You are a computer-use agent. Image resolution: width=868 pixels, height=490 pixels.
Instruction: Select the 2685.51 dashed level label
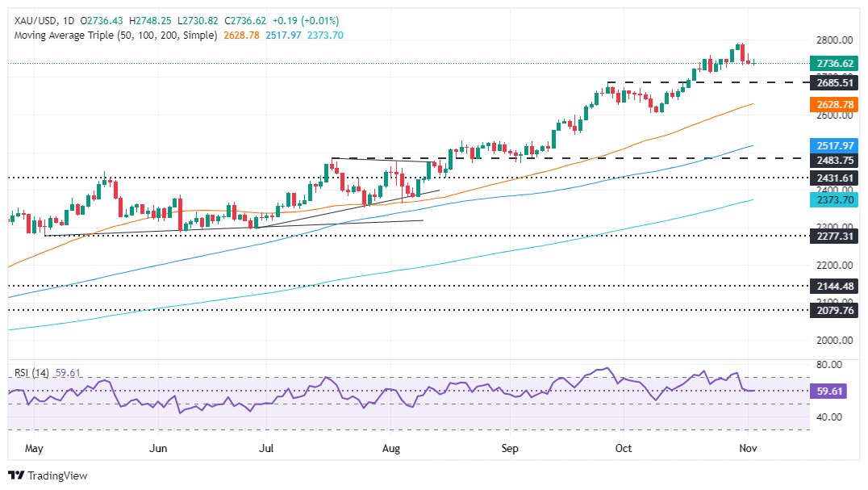point(835,82)
